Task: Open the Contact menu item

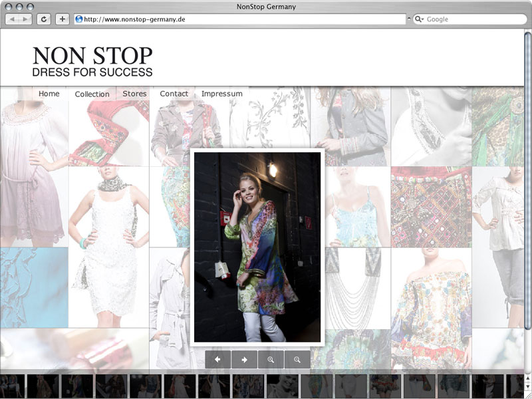Action: [x=174, y=94]
